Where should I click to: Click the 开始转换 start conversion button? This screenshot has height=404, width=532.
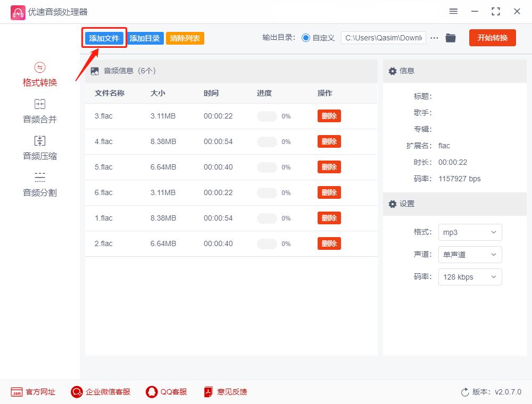492,38
